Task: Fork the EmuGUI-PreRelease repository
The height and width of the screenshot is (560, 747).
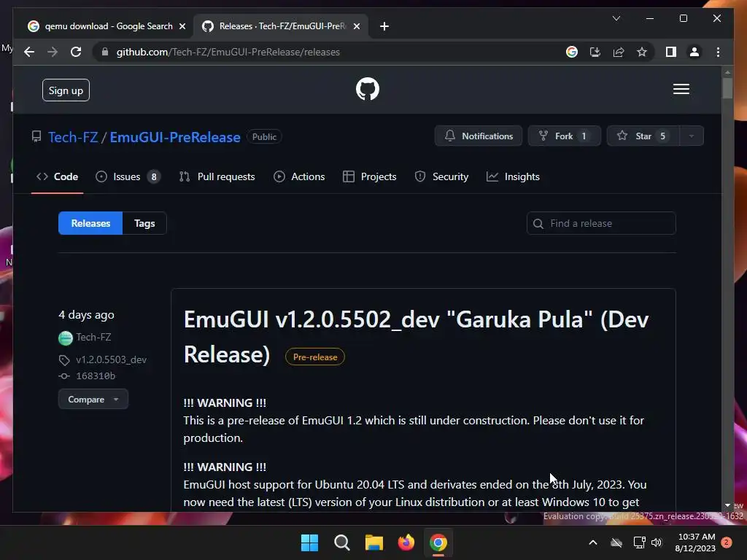Action: [x=565, y=136]
